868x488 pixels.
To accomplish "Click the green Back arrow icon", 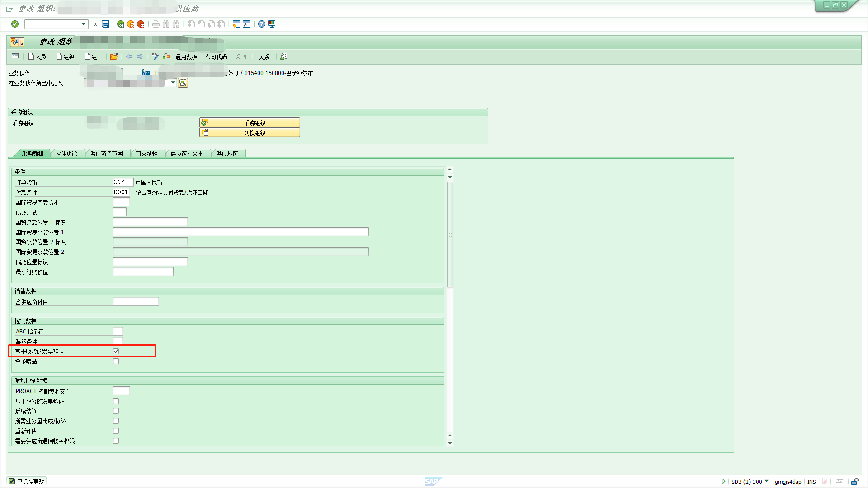I will coord(121,24).
